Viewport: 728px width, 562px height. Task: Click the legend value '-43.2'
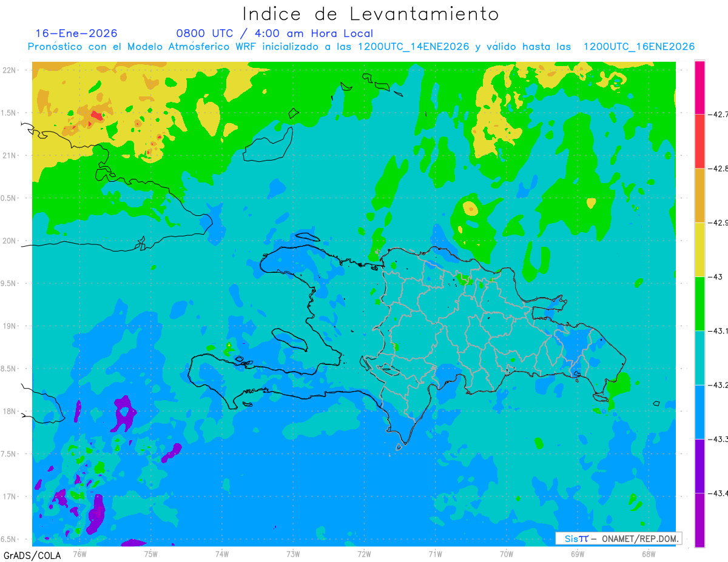tap(718, 385)
